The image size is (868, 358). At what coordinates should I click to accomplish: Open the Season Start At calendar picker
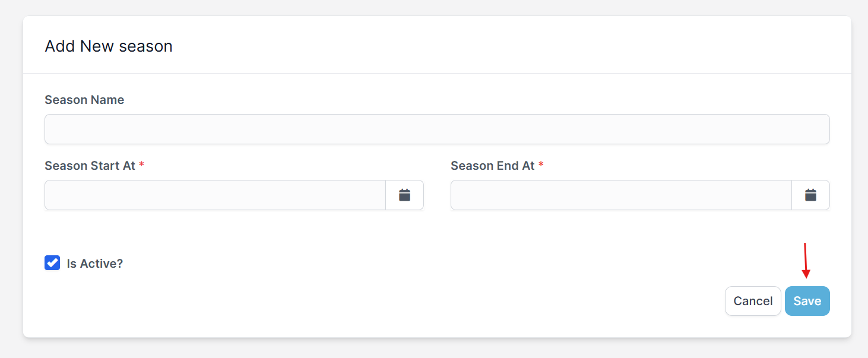404,195
